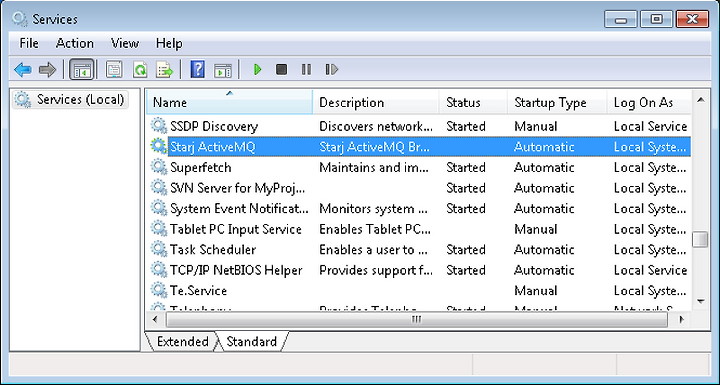Click Local Service logon of SSDP Discovery
Image resolution: width=720 pixels, height=385 pixels.
point(650,126)
